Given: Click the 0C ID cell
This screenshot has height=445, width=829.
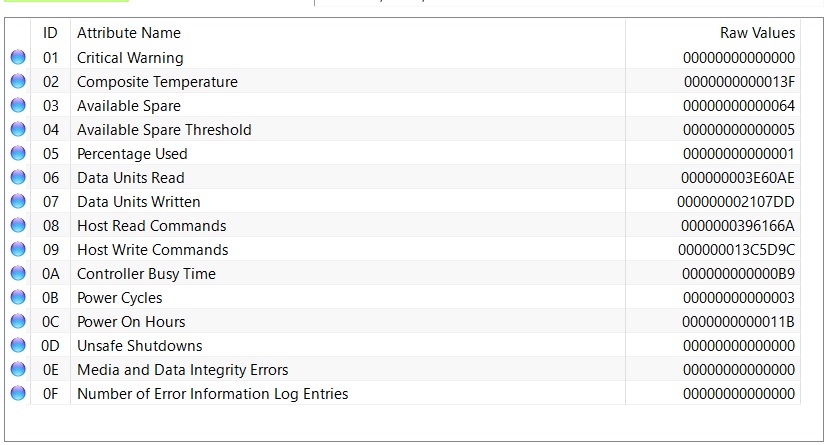Looking at the screenshot, I should [51, 322].
